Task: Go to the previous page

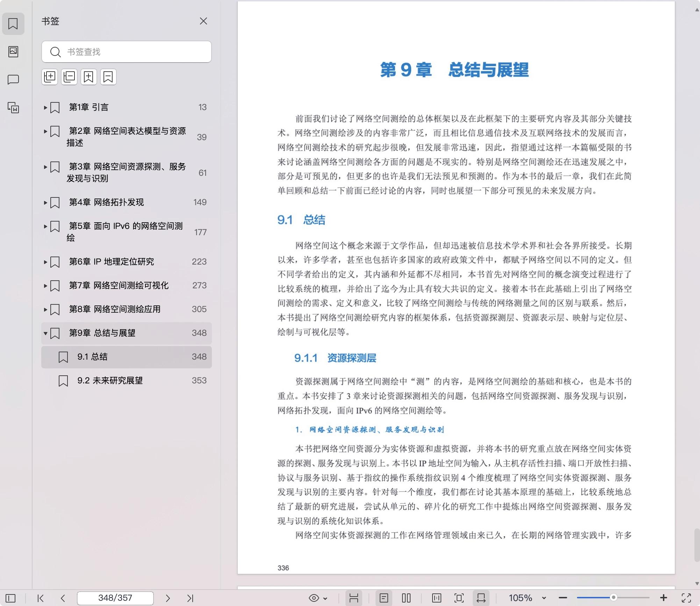Action: click(63, 598)
